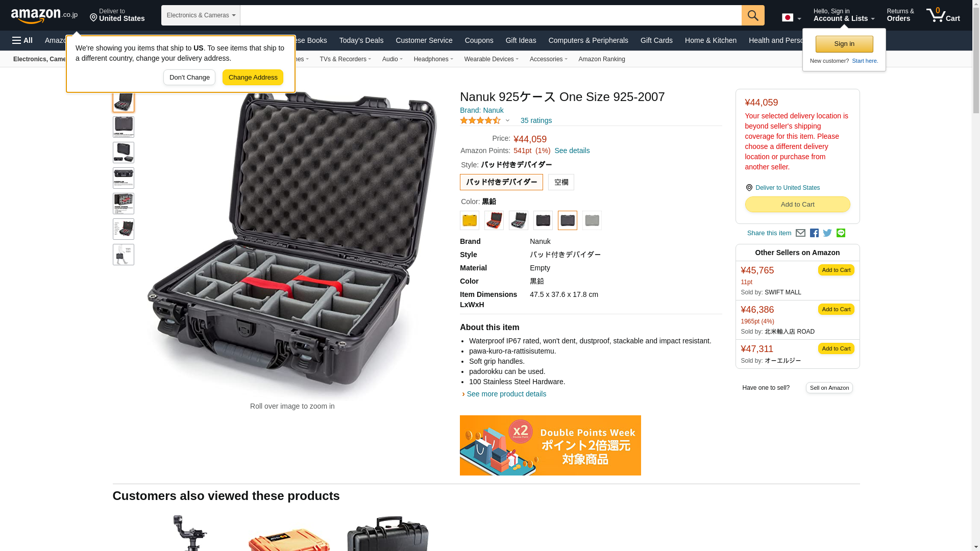
Task: Select the 空欄 style option
Action: click(x=561, y=182)
